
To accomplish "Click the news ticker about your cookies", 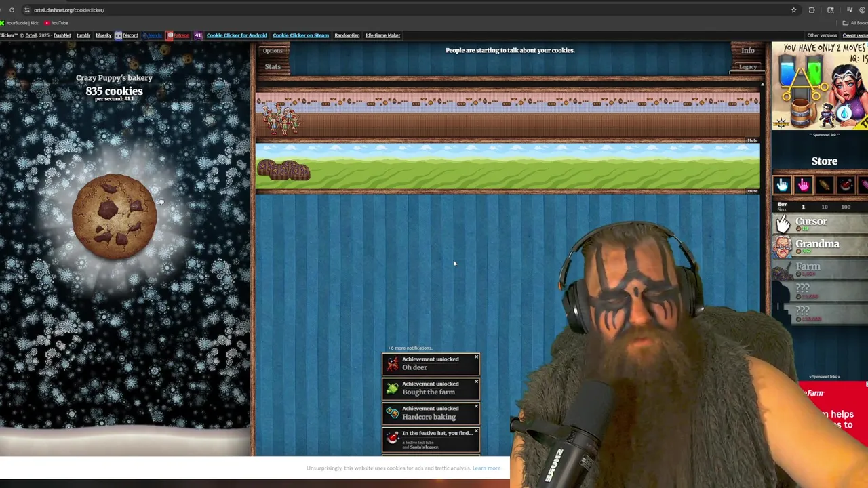I will [x=510, y=50].
